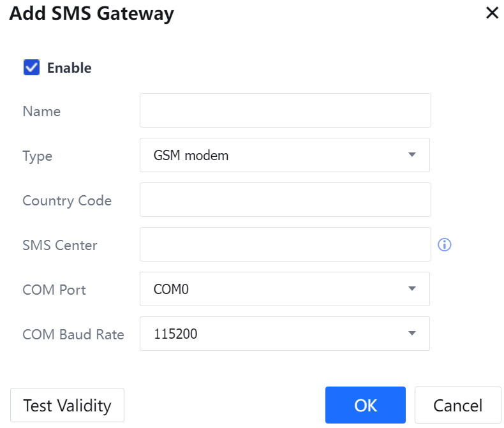The height and width of the screenshot is (428, 504).
Task: Click the info icon beside SMS Center
Action: [x=445, y=245]
